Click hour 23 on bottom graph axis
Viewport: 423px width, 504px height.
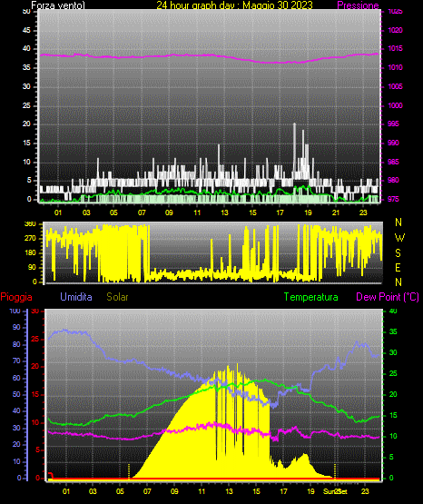pos(365,491)
